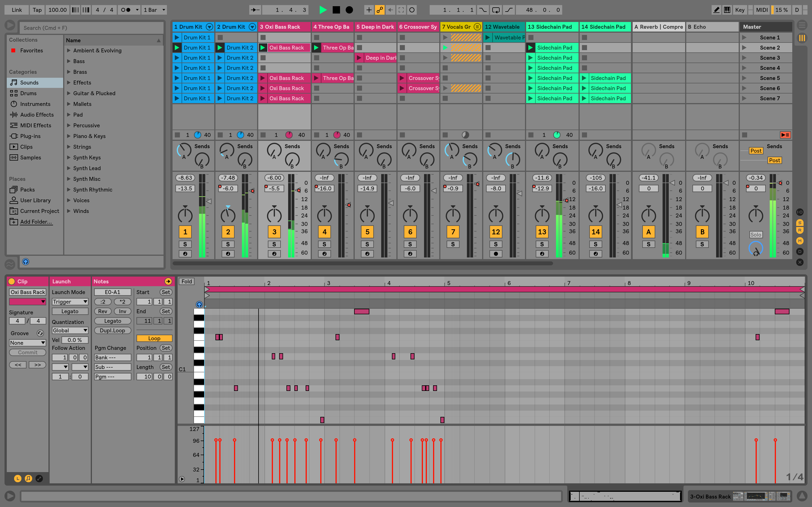
Task: Click the Loop toggle button in clip editor
Action: tap(153, 338)
